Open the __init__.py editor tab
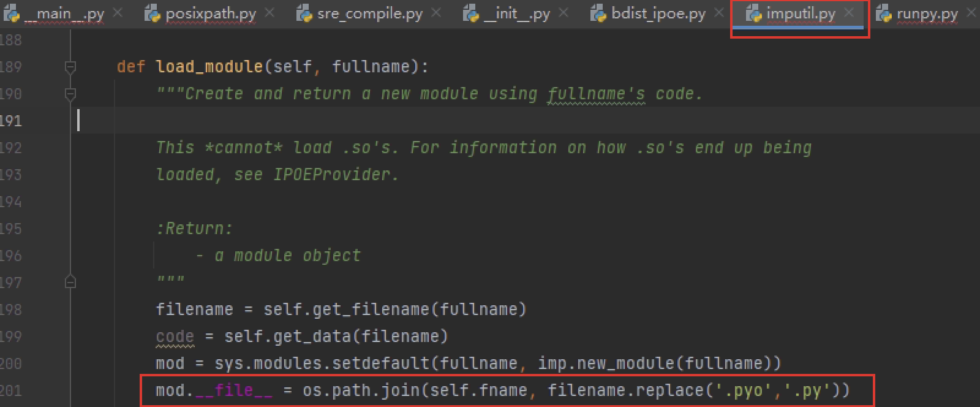 [516, 13]
